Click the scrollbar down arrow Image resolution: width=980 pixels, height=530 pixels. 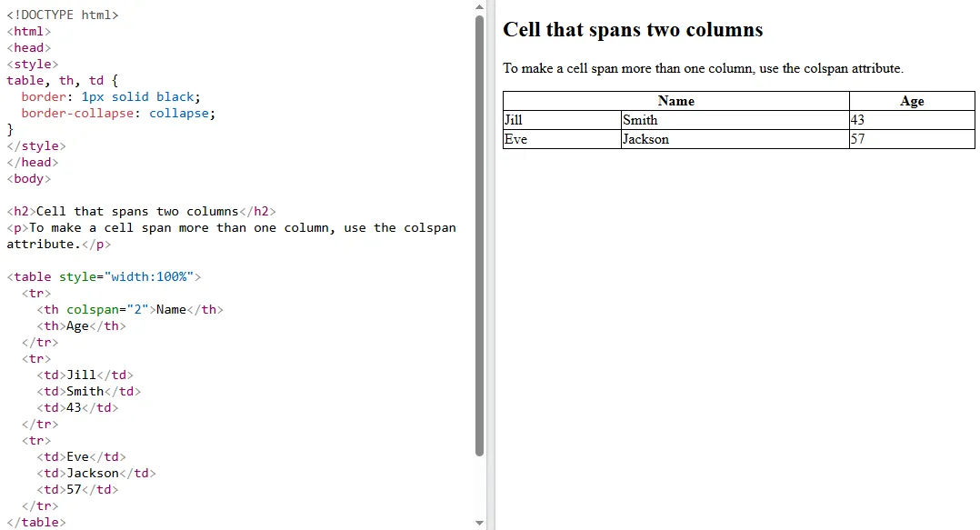click(480, 522)
